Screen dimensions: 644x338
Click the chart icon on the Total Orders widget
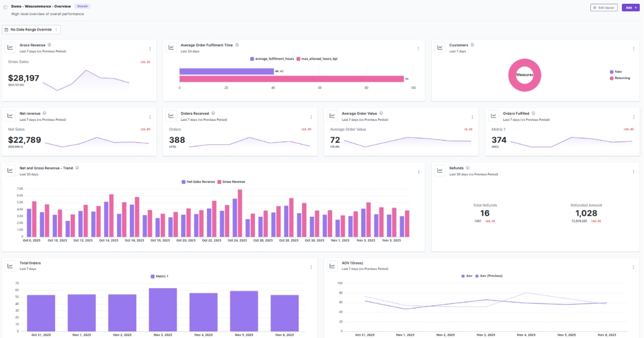coord(10,264)
